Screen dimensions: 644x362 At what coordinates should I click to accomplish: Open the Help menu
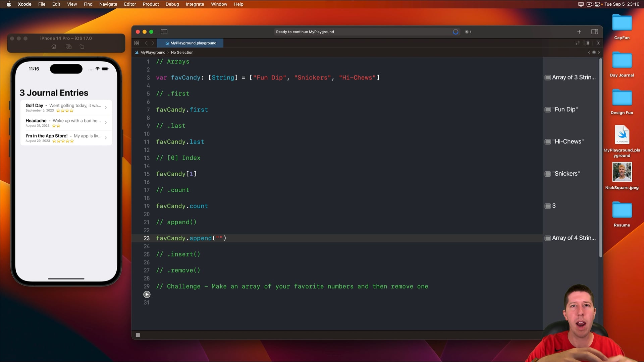[238, 4]
